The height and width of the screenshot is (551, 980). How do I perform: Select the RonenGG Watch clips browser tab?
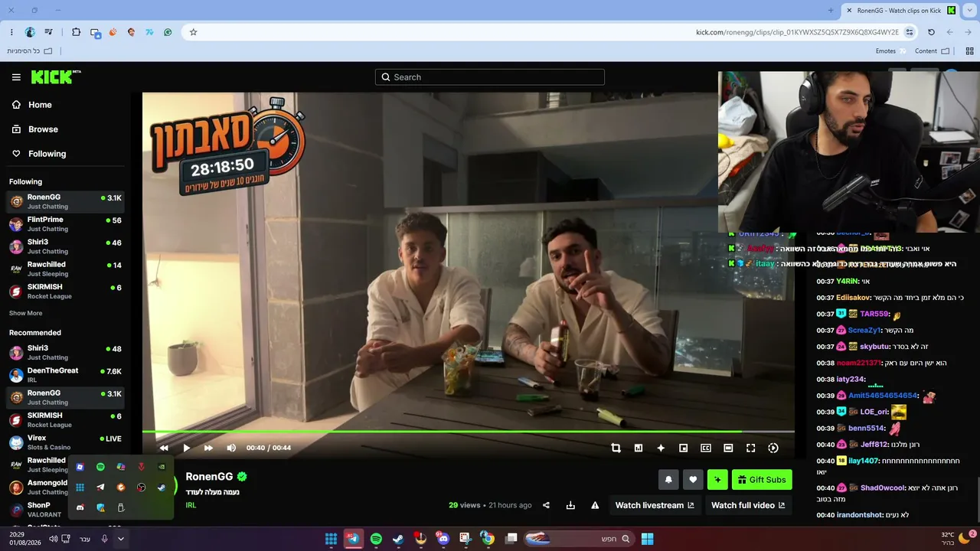[x=899, y=11]
